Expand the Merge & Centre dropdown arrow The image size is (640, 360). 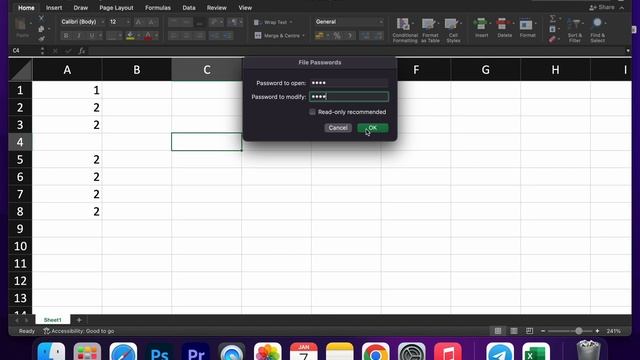303,36
